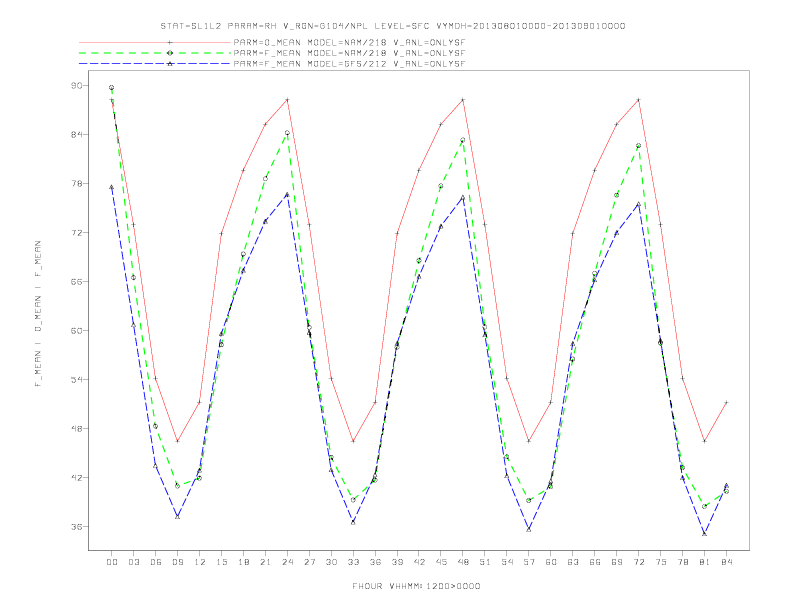Click green circle minimum marker at hour 57
792x612 pixels.
click(529, 501)
